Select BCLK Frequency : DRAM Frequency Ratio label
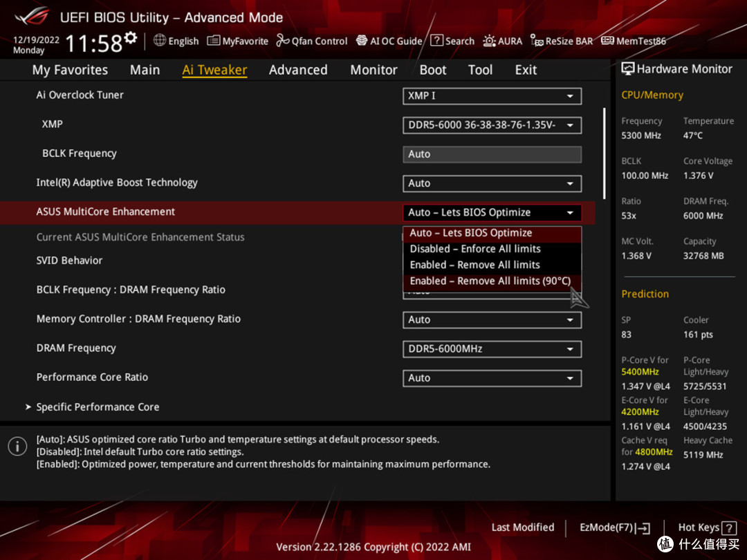Viewport: 747px width, 560px height. click(x=131, y=290)
